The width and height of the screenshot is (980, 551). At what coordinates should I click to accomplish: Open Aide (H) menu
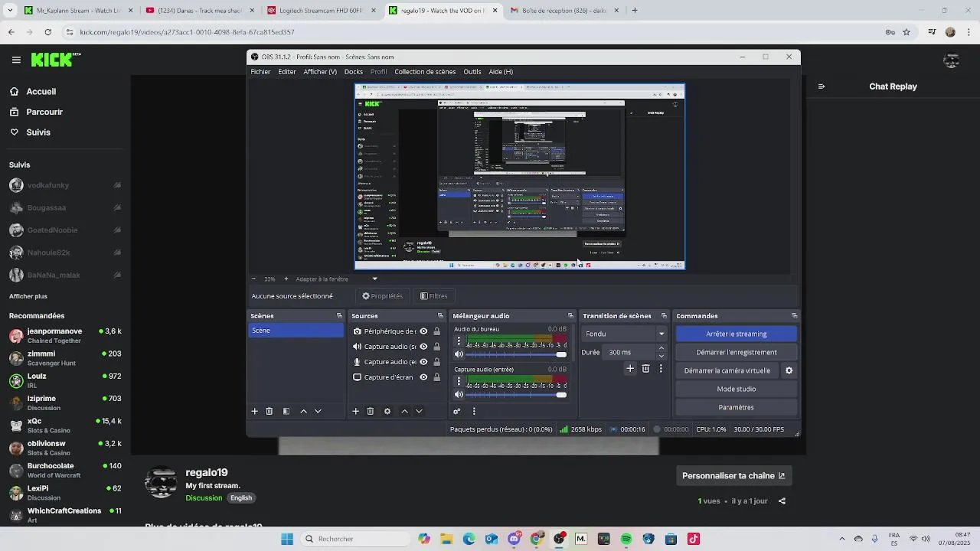tap(501, 72)
